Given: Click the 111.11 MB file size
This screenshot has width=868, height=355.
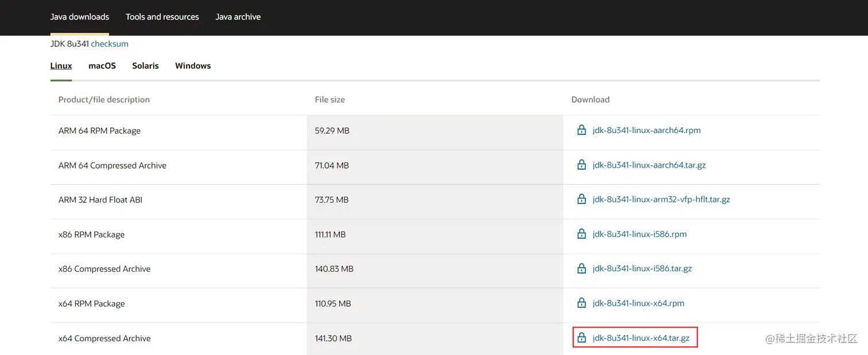Looking at the screenshot, I should click(331, 235).
